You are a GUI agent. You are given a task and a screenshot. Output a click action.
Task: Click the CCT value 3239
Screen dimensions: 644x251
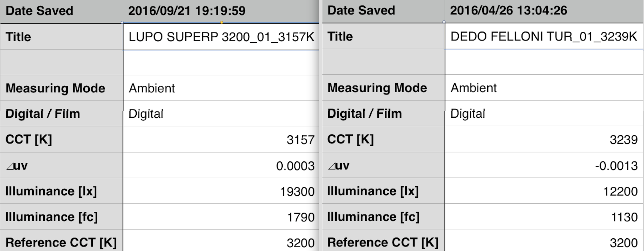coord(623,140)
